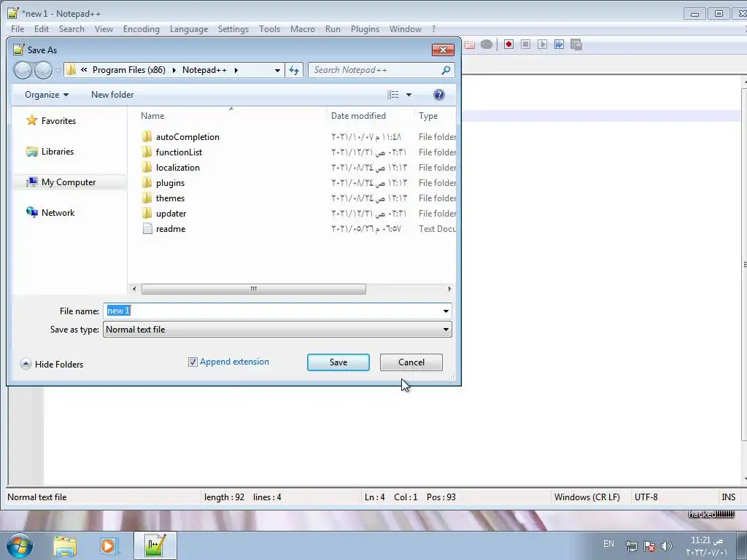Screen dimensions: 747x560
Task: Open Windows Media Player from taskbar
Action: point(108,545)
